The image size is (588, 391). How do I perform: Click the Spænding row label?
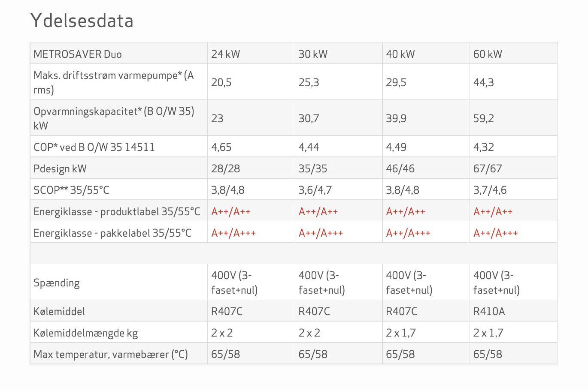pos(57,283)
